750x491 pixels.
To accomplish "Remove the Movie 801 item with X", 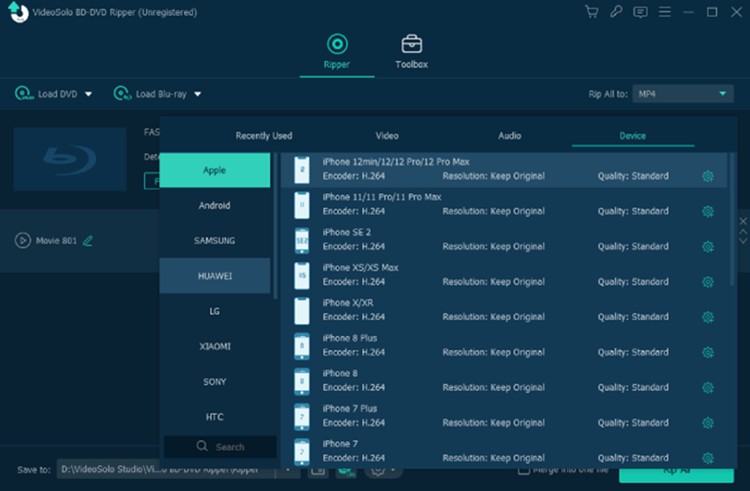I will (x=743, y=221).
